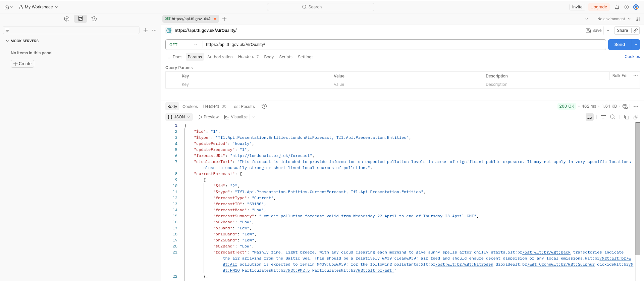644x281 pixels.
Task: Click the notifications bell icon
Action: click(x=617, y=7)
